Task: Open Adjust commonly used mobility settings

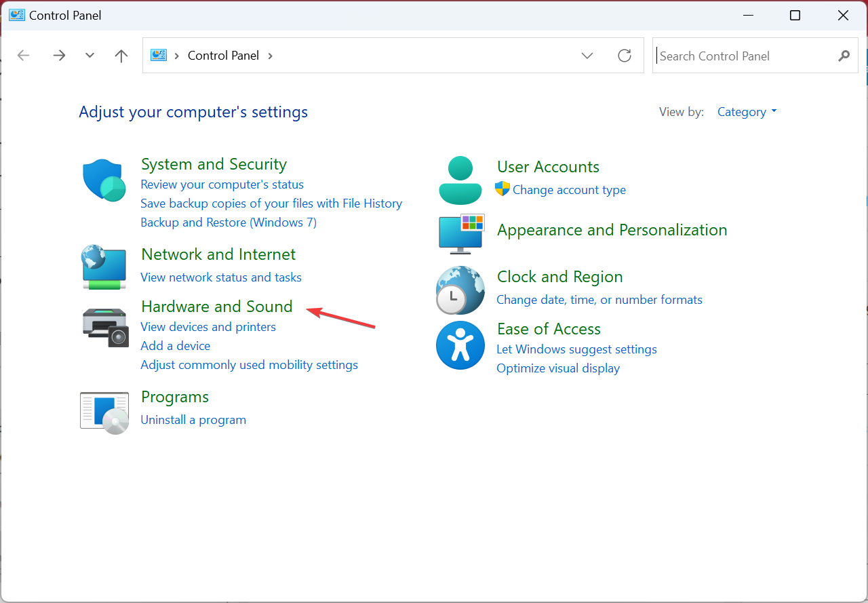Action: [250, 365]
